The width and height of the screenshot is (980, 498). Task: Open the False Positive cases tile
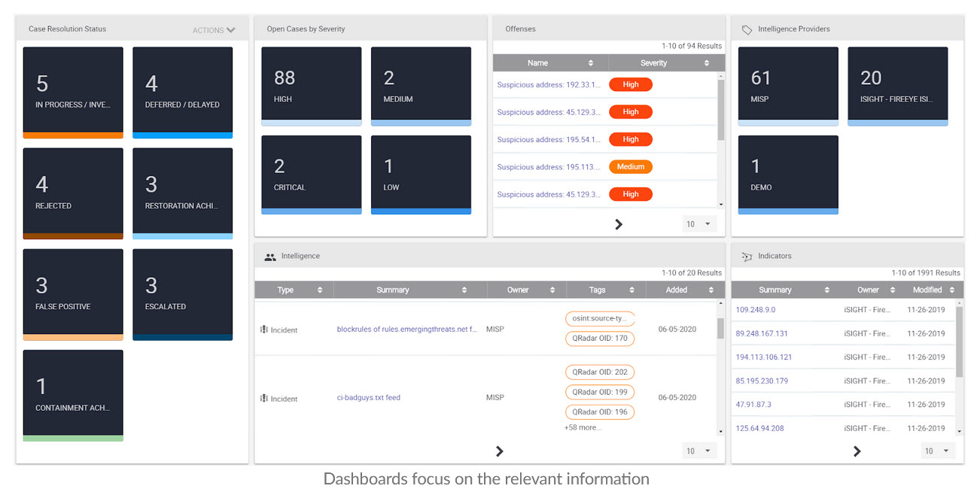(x=73, y=295)
